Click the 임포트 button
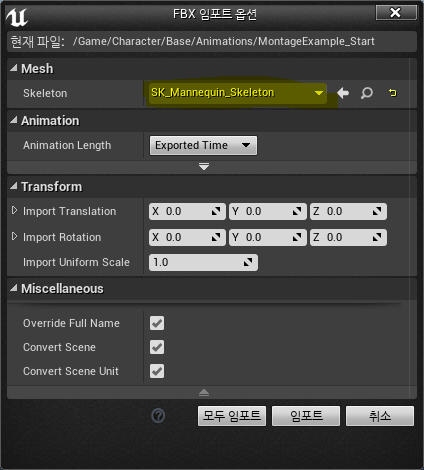The height and width of the screenshot is (470, 424). tap(306, 416)
